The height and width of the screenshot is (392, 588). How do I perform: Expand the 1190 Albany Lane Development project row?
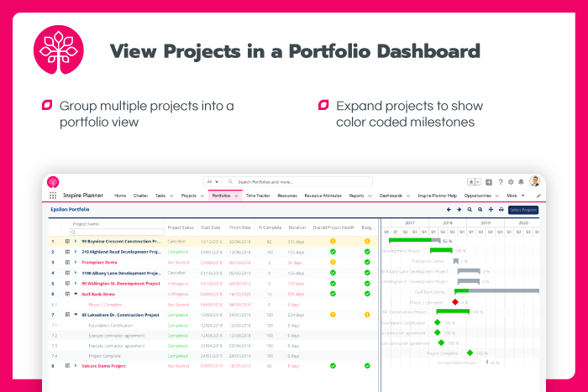pos(76,273)
